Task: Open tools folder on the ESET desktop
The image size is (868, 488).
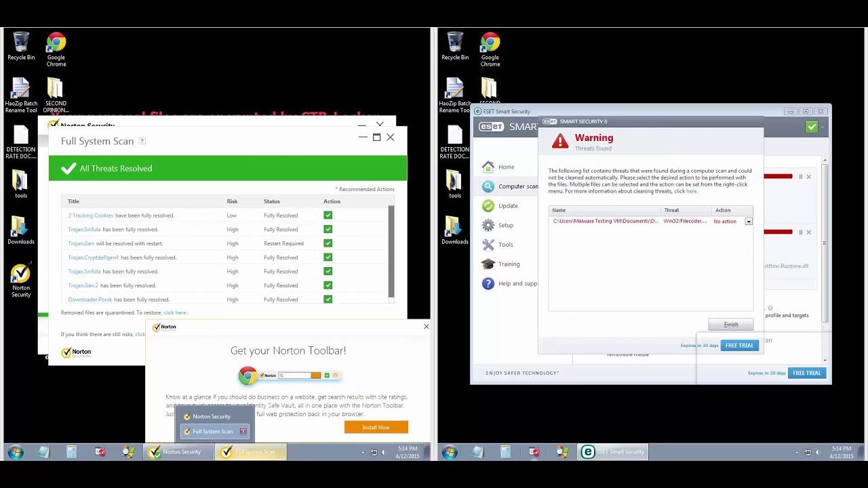Action: (455, 184)
